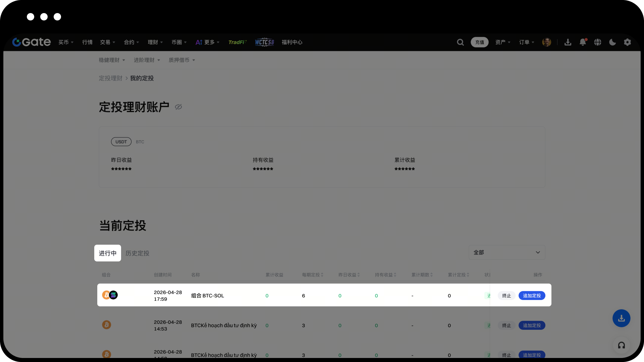
Task: Select the BTC currency option
Action: point(140,142)
